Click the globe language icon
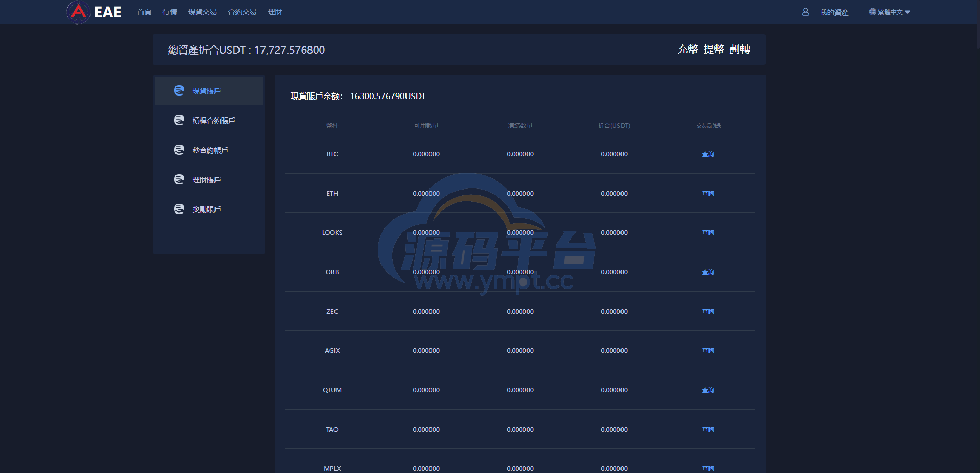 pos(872,12)
